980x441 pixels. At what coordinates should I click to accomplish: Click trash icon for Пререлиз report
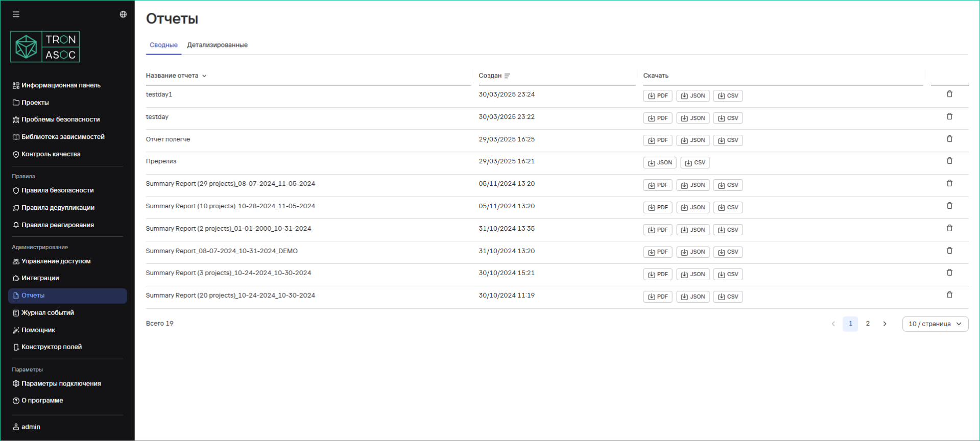point(949,161)
